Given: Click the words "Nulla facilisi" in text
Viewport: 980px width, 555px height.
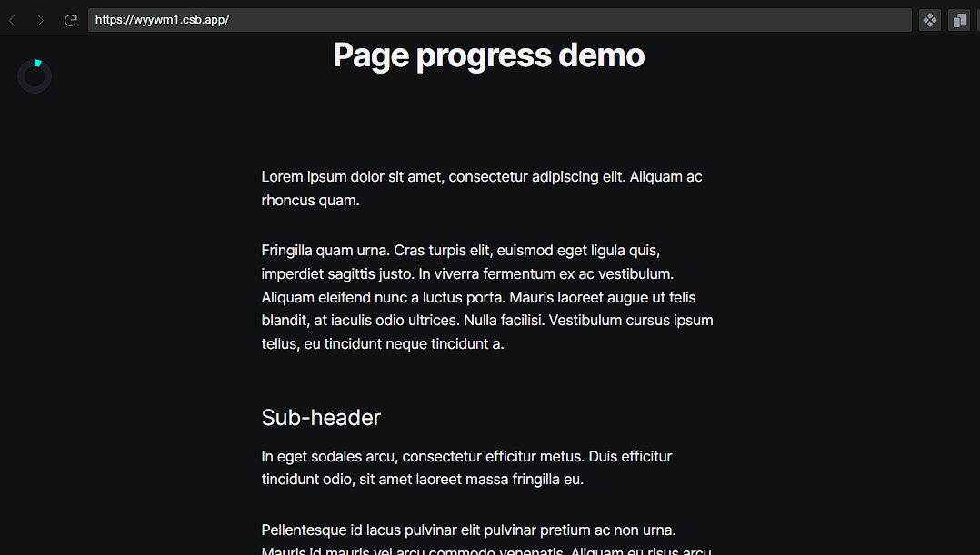Looking at the screenshot, I should click(x=505, y=321).
